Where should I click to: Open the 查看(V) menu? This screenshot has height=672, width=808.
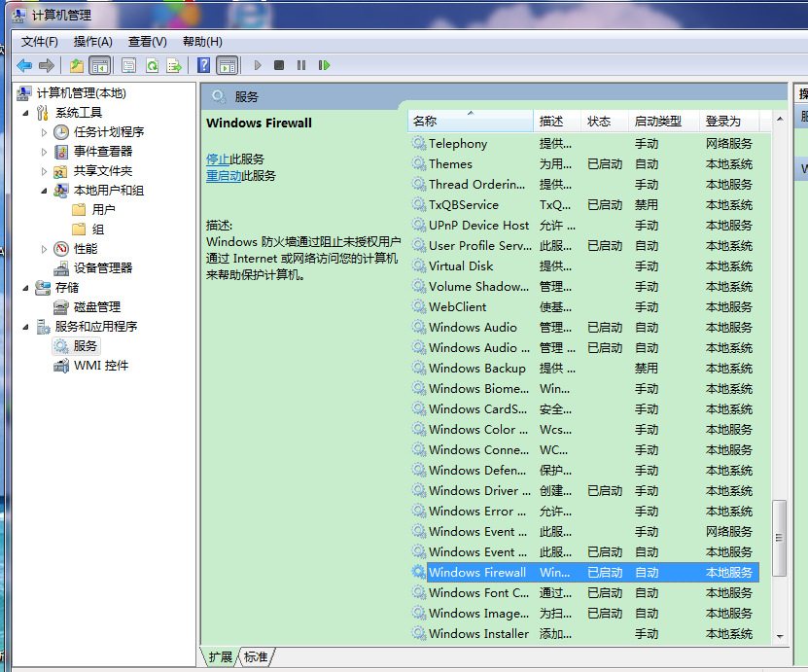tap(148, 42)
